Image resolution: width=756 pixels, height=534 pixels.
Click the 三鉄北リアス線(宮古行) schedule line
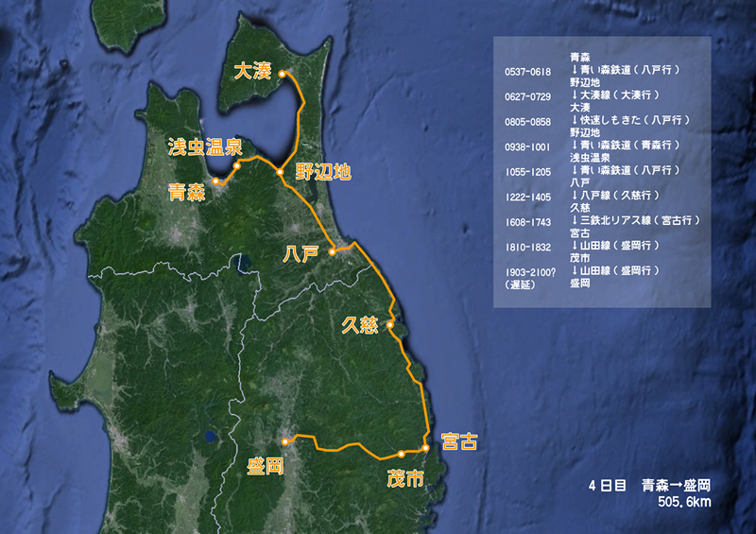pos(634,219)
